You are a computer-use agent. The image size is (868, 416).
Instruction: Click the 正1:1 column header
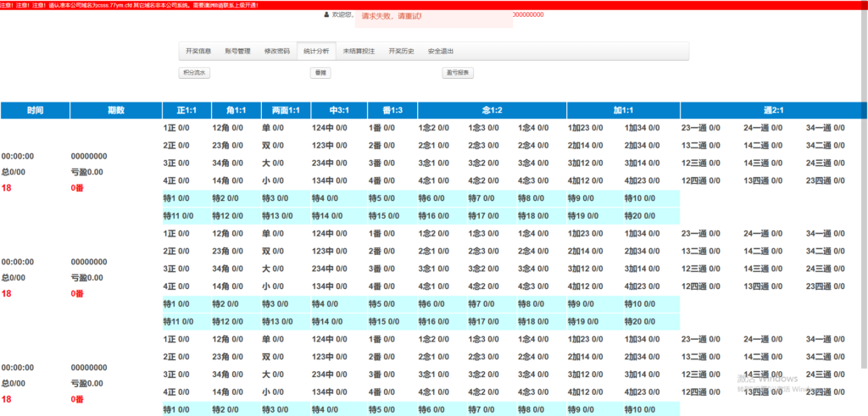186,111
